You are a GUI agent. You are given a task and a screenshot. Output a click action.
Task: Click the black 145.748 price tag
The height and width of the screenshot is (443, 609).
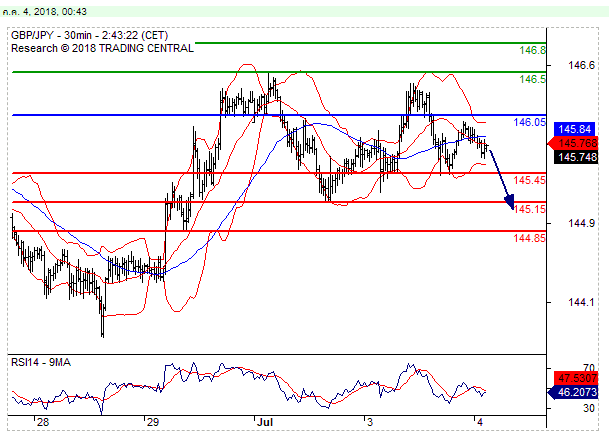[x=577, y=157]
